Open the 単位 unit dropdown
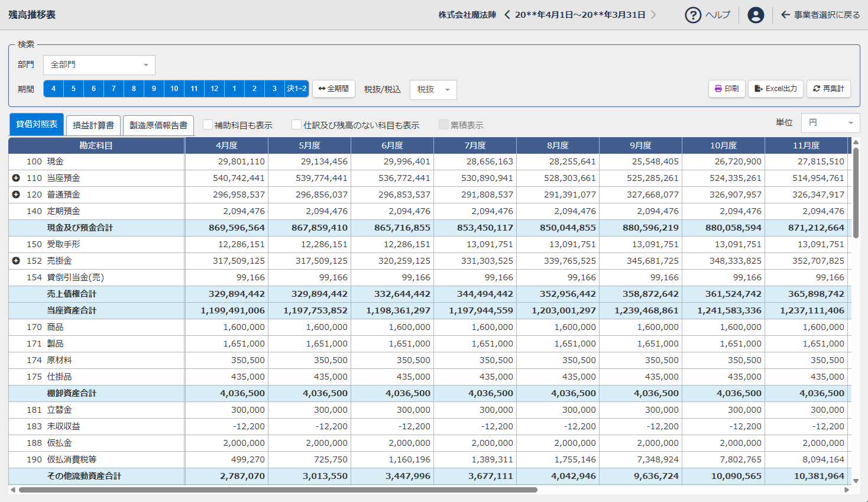 [x=830, y=123]
